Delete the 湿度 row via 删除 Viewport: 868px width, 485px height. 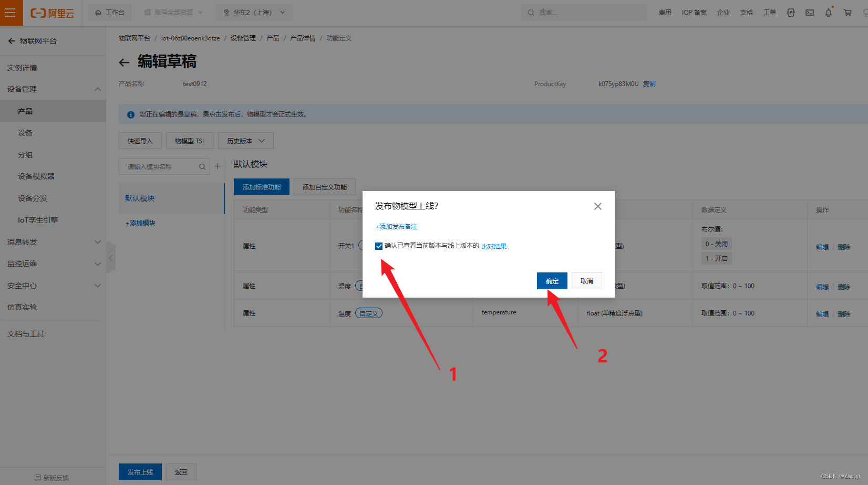pos(844,287)
